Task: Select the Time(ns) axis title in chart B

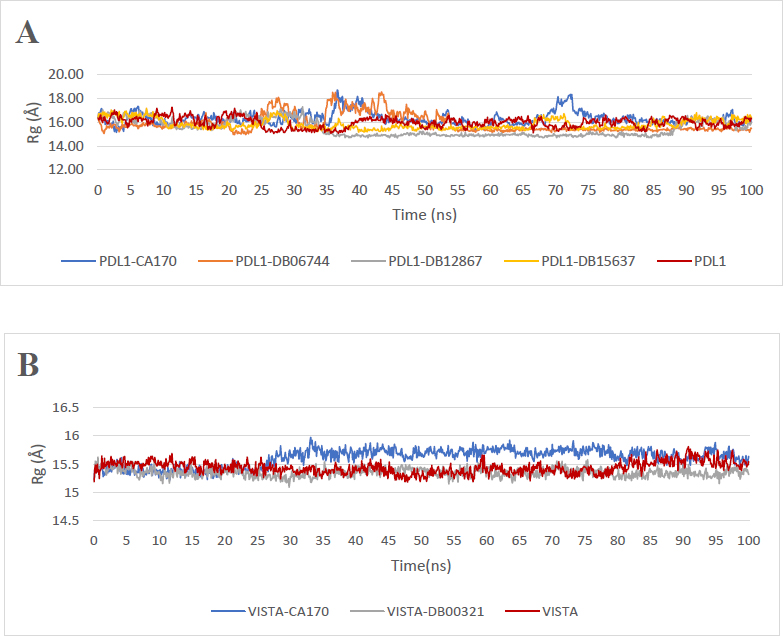Action: [x=419, y=565]
